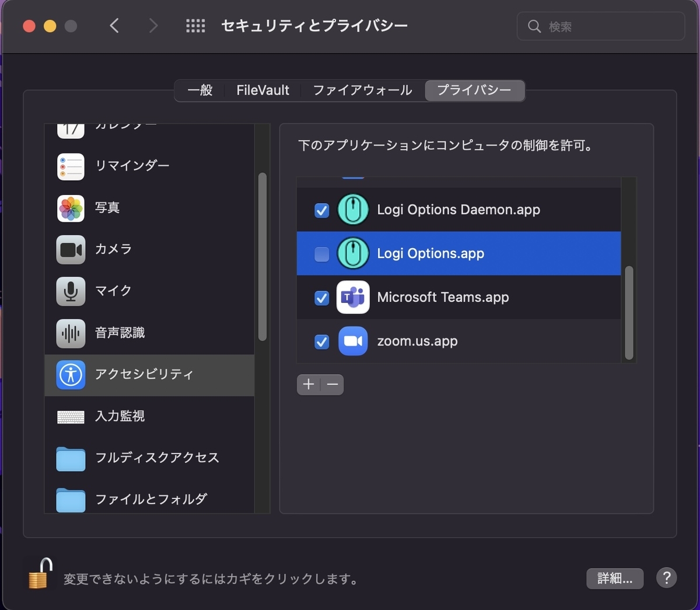Select the リマインダー Reminders icon
This screenshot has height=610, width=700.
[x=70, y=166]
